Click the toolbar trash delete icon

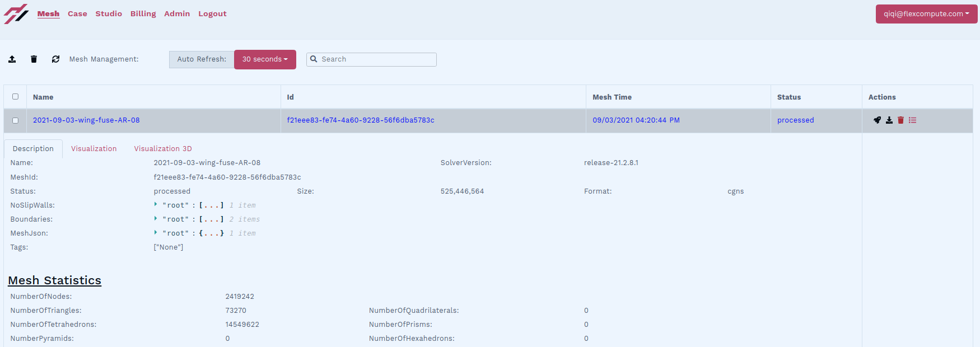[x=34, y=59]
